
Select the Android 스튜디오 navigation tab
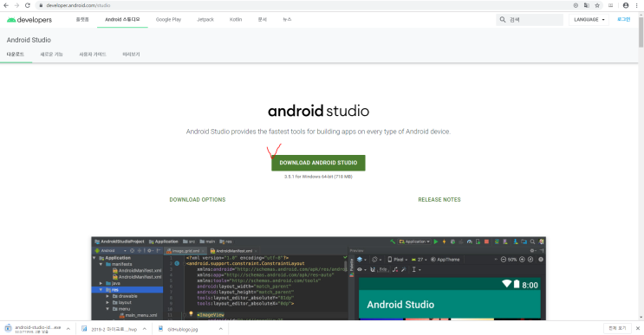[x=122, y=19]
